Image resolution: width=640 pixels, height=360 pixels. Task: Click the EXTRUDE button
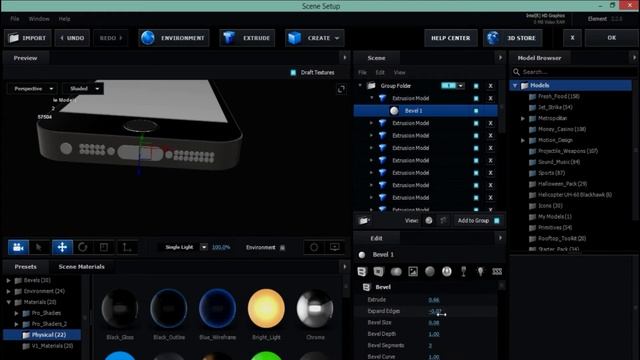point(247,38)
